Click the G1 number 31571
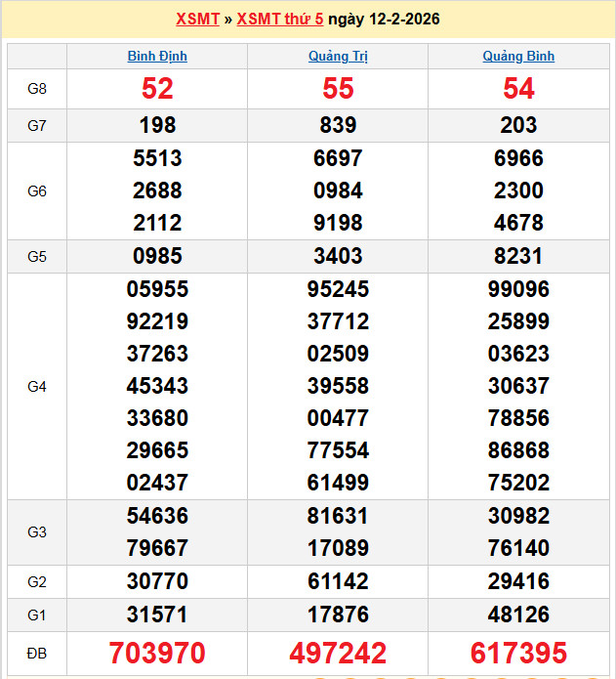 coord(157,615)
